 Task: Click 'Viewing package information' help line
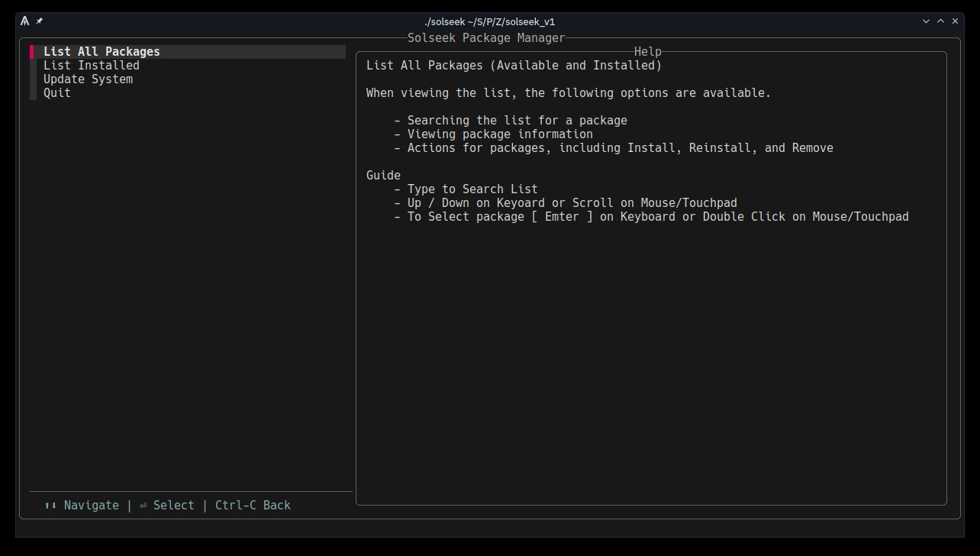coord(499,134)
